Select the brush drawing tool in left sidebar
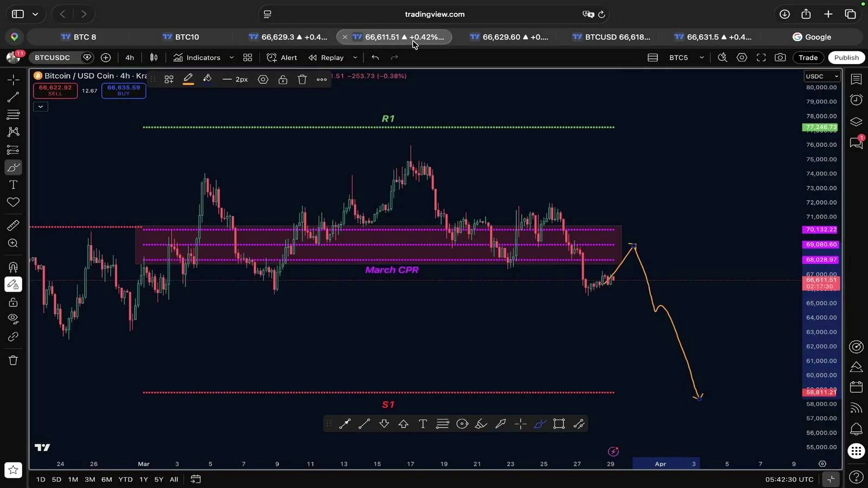The image size is (868, 488). pos(13,167)
